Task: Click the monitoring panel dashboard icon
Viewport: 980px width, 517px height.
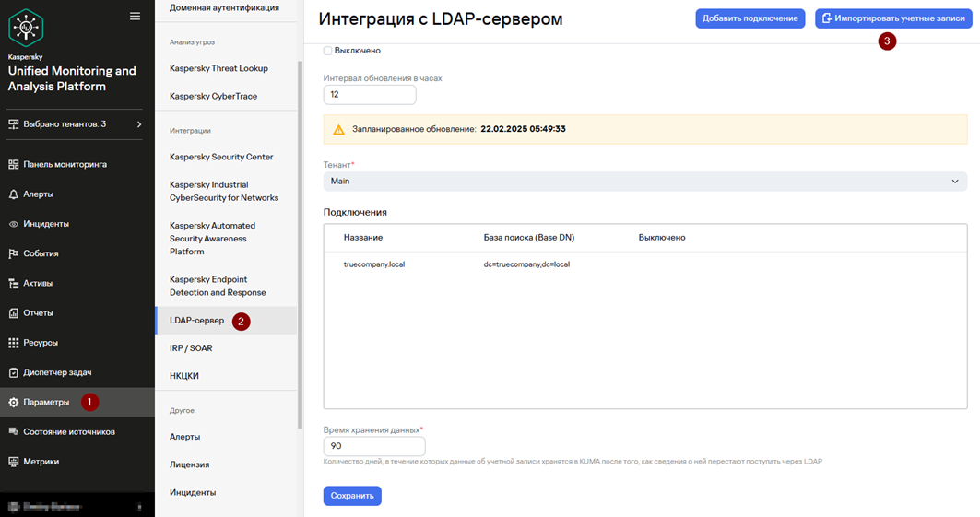Action: coord(13,164)
